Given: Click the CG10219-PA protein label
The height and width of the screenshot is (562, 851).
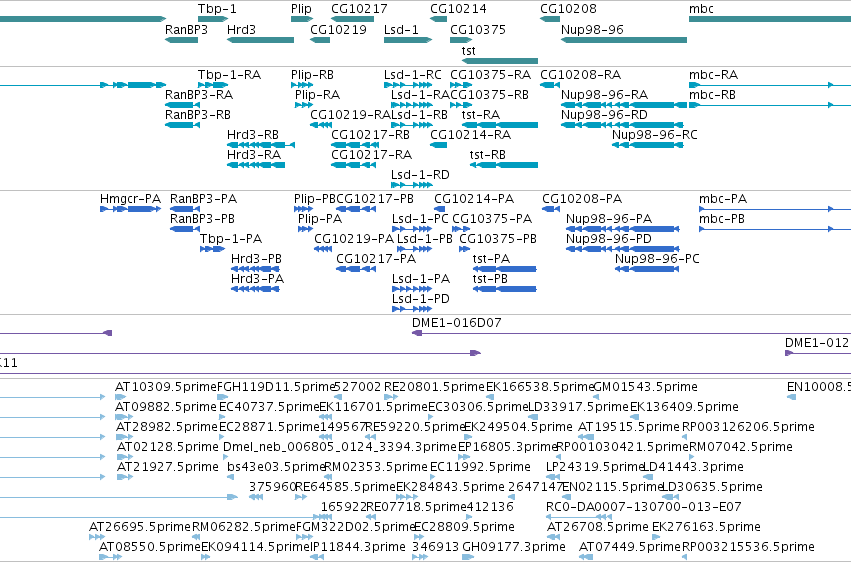Looking at the screenshot, I should click(354, 239).
